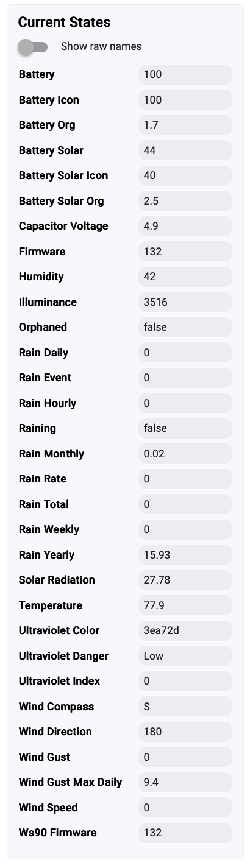This screenshot has height=868, width=250.
Task: Select the Solar Radiation value 27.78
Action: [x=185, y=580]
